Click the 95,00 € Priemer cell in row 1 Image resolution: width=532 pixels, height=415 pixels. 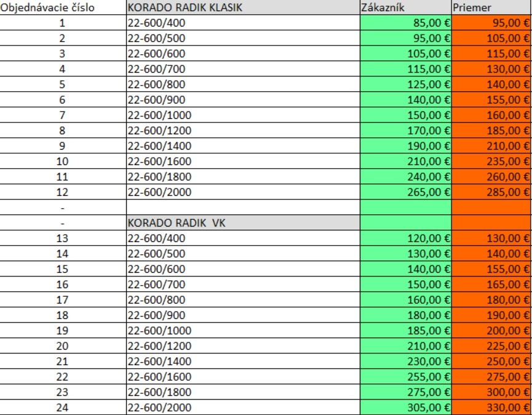(491, 23)
